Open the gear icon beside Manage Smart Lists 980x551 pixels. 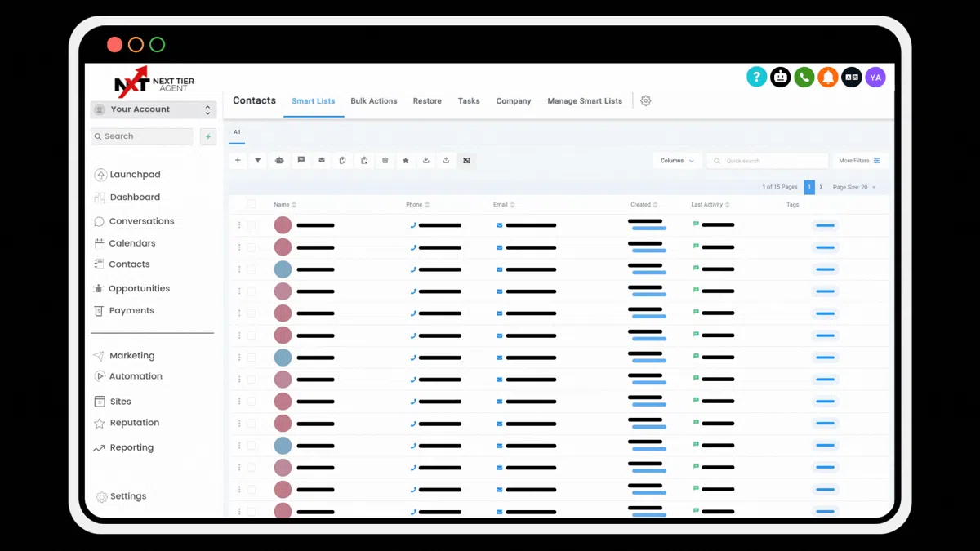pos(646,101)
